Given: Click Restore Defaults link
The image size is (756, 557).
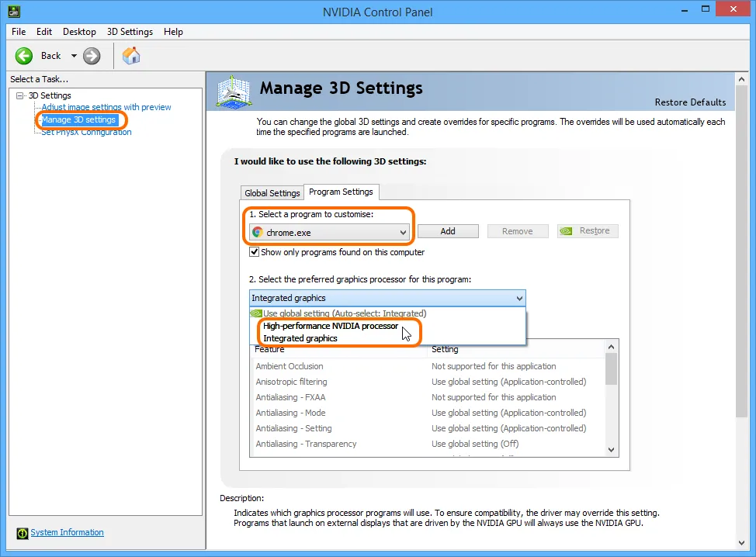Looking at the screenshot, I should [x=690, y=102].
